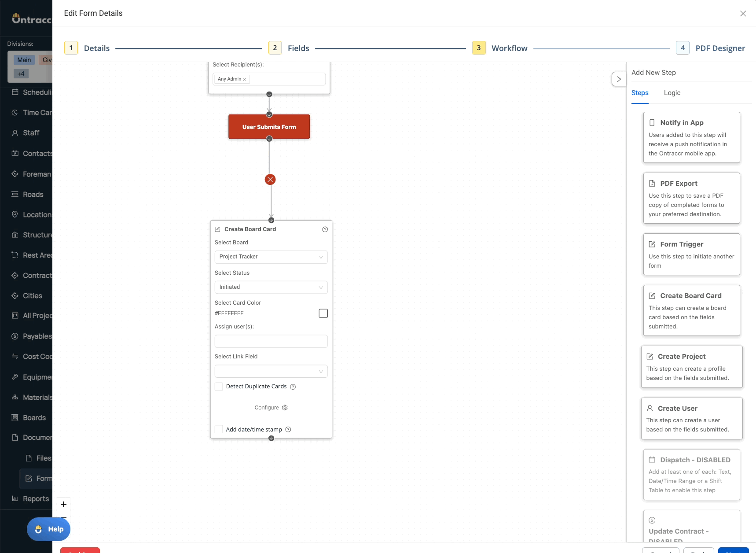Image resolution: width=756 pixels, height=553 pixels.
Task: Click the Payables dollar sidebar icon
Action: [x=15, y=336]
